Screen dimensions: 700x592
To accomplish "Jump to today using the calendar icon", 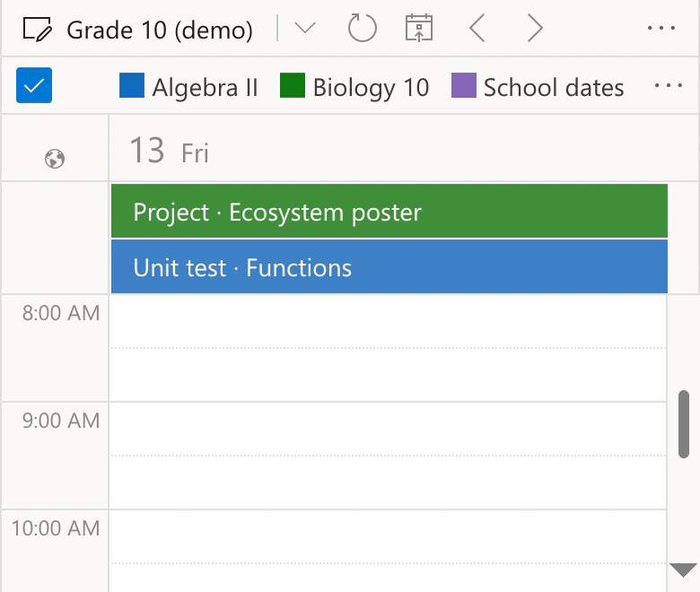I will tap(419, 28).
